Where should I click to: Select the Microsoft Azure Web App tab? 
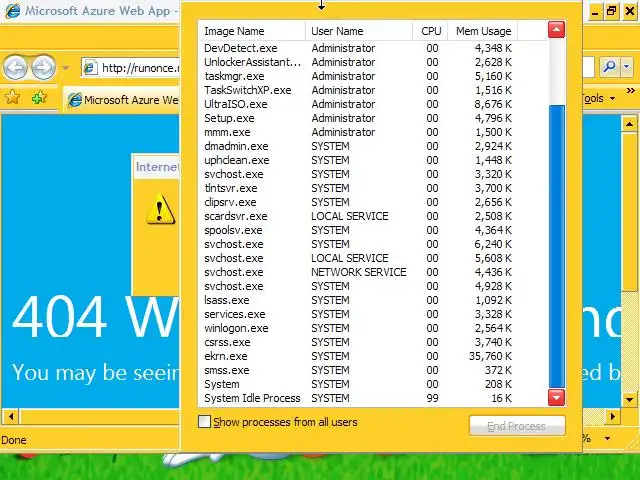coord(122,100)
